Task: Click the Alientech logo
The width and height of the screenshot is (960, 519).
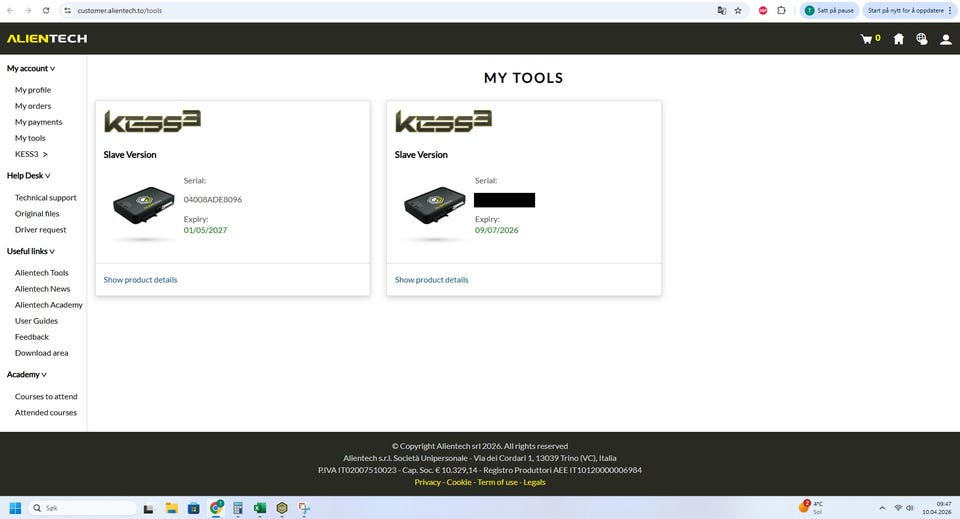Action: pyautogui.click(x=47, y=39)
